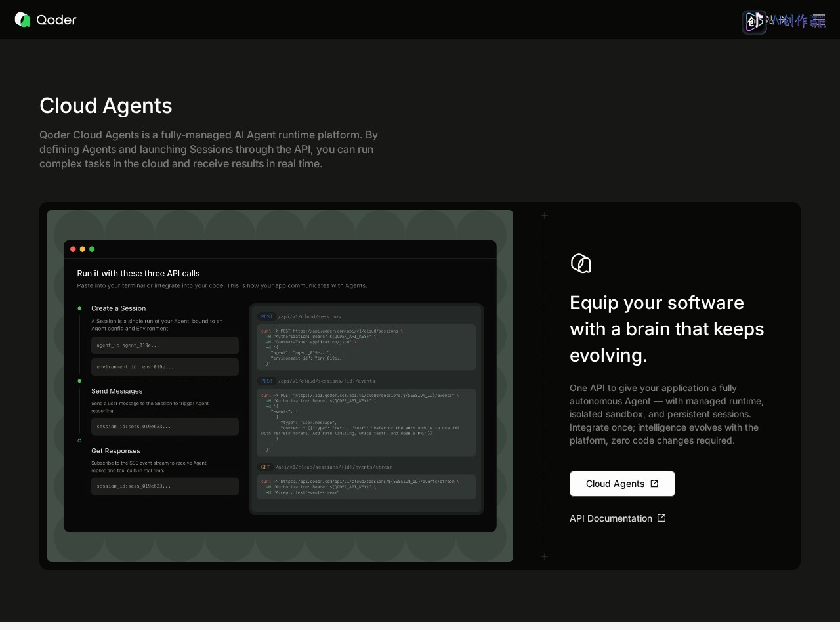Click the "/api/v1/cloud/sessions" endpoint path
Screen dimensions: 840x630
[309, 316]
